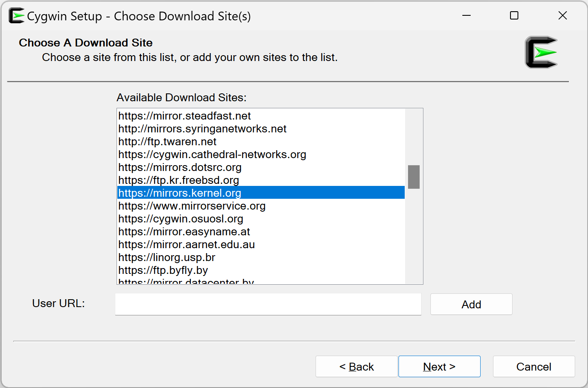Pick https://mirrors.dotsrc.org from the list
The height and width of the screenshot is (388, 588).
(x=261, y=167)
